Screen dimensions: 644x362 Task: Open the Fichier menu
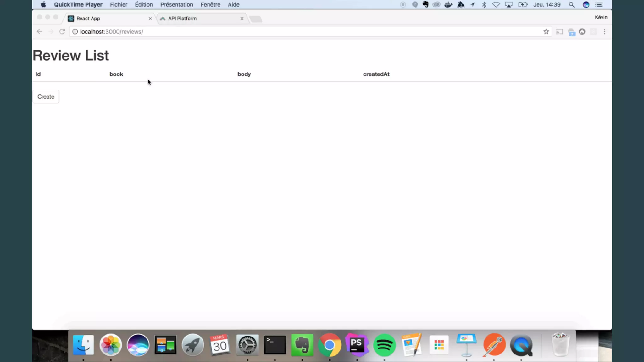coord(119,4)
